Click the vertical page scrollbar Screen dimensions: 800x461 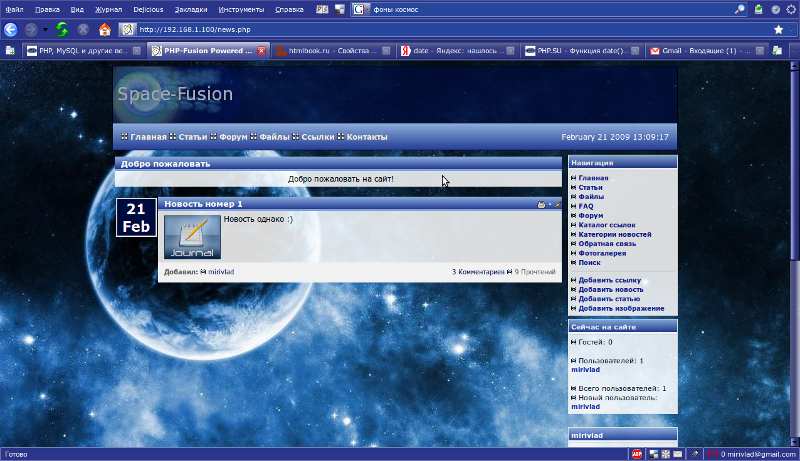point(795,250)
